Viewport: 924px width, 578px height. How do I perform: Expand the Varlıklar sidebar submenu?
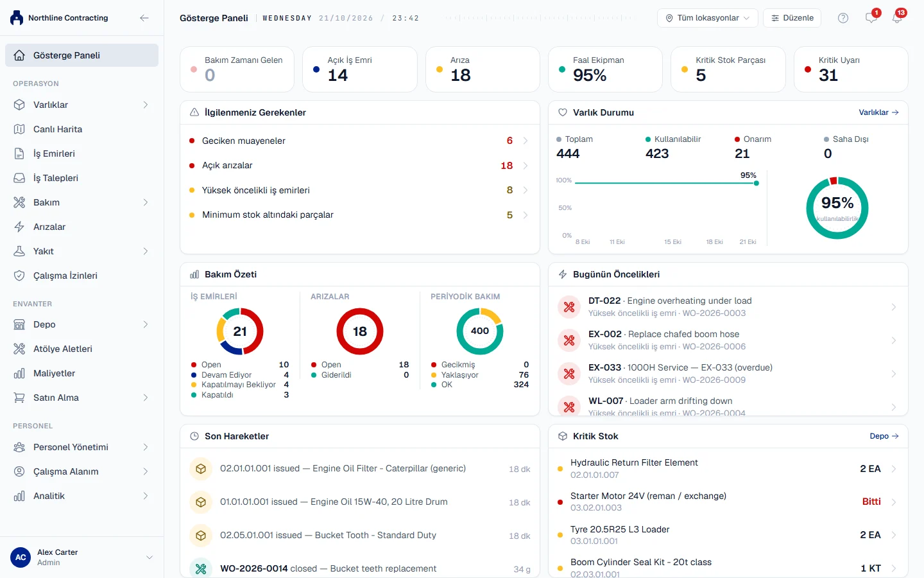[x=146, y=105]
